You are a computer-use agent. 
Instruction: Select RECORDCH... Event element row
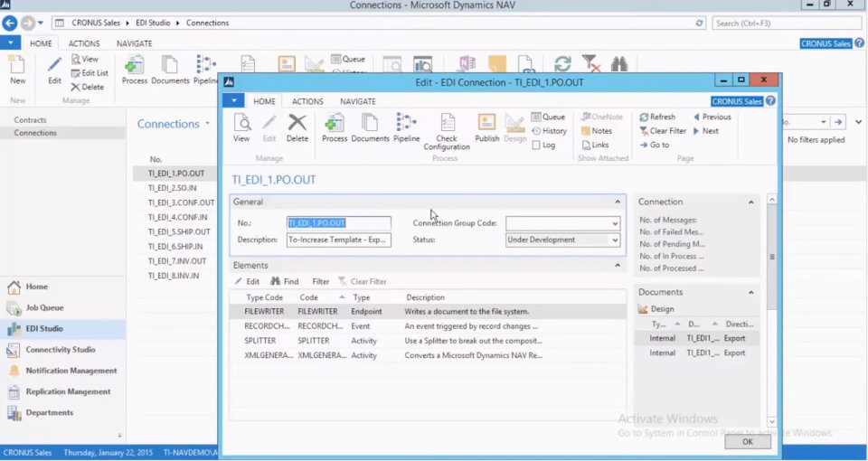pyautogui.click(x=428, y=326)
